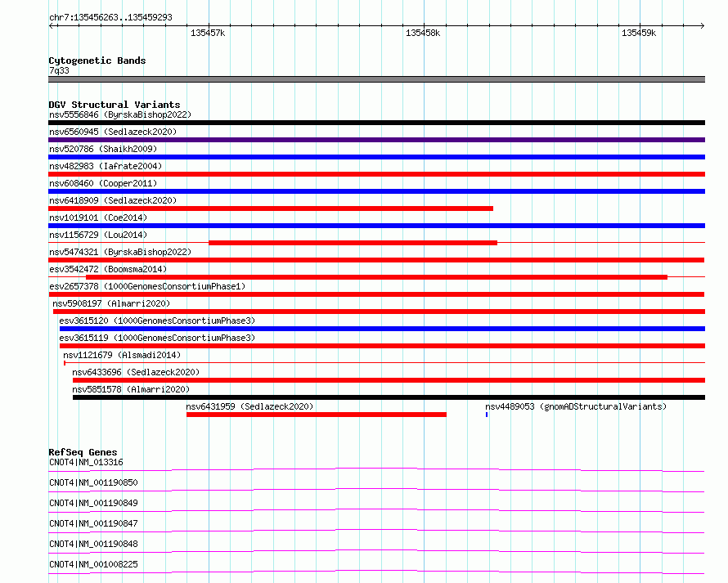Open the CNOT4|NM_001190847 transcript label
Screen dimensions: 728x583
pos(93,523)
